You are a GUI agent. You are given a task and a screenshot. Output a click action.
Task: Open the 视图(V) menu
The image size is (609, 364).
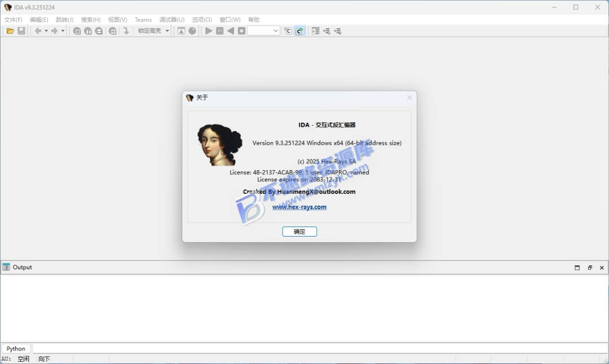click(117, 20)
